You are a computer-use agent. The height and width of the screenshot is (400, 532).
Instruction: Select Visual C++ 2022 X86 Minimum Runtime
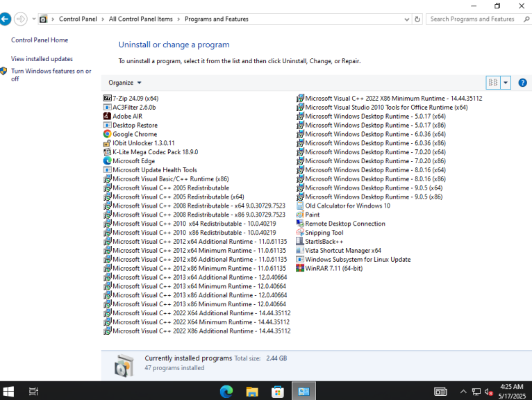[389, 98]
